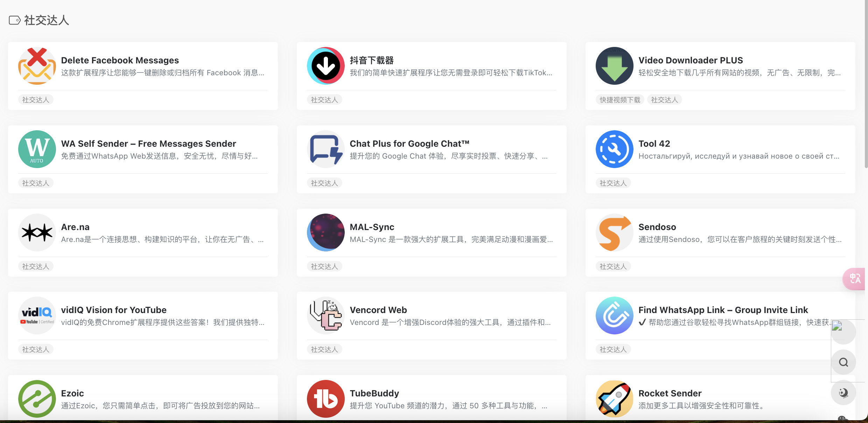The width and height of the screenshot is (868, 423).
Task: Click the Find WhatsApp Link gradient icon
Action: tap(615, 315)
